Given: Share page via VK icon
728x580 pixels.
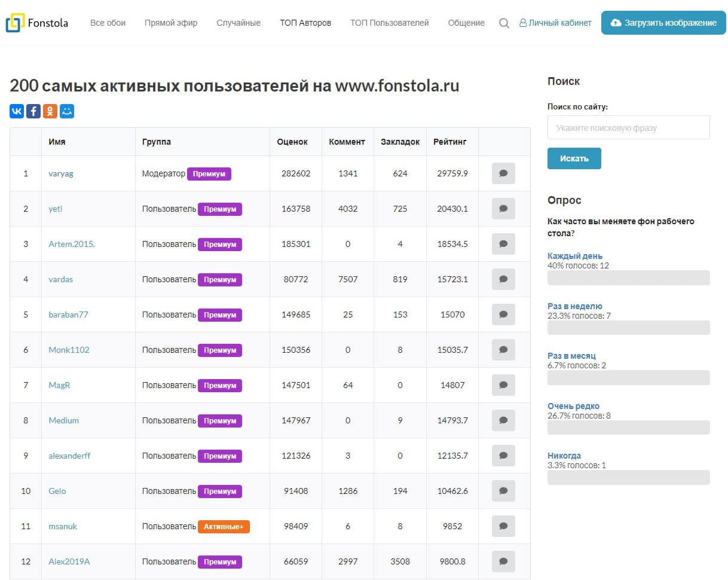Looking at the screenshot, I should point(17,111).
